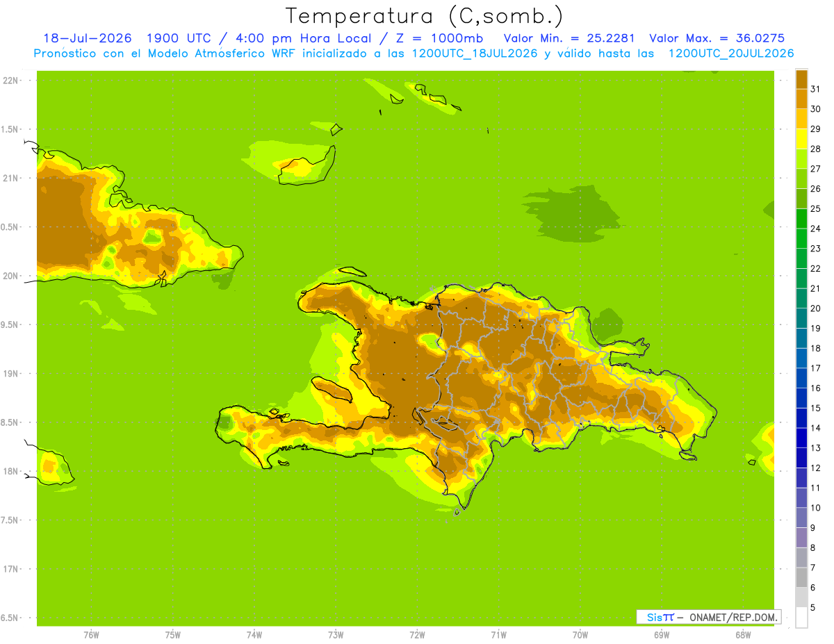Click the legend value "25"
834x644 pixels.
pyautogui.click(x=815, y=208)
